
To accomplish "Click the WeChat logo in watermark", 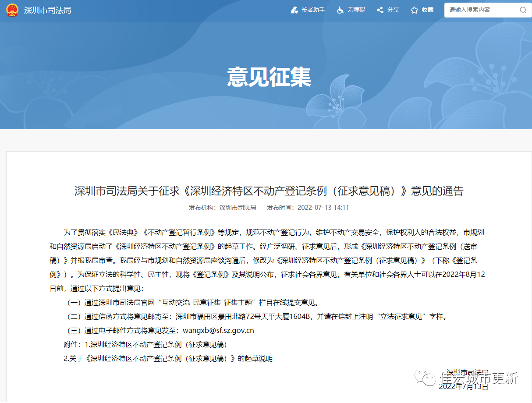I will [x=425, y=377].
